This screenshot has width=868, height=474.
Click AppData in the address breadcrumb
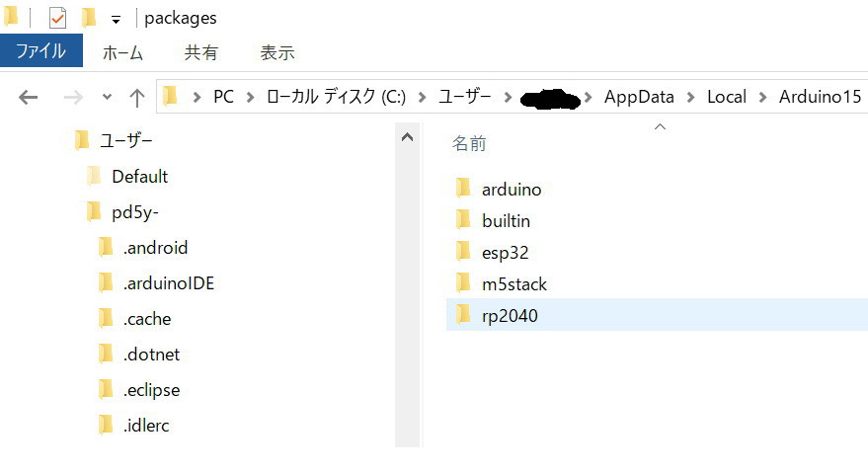639,97
